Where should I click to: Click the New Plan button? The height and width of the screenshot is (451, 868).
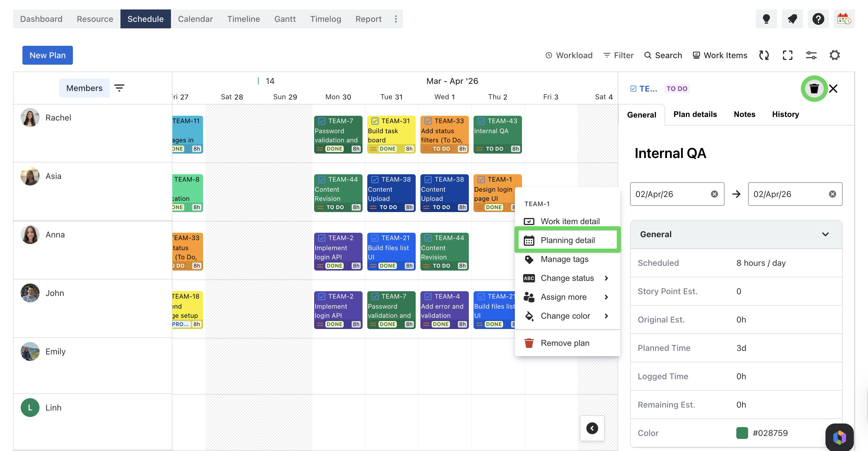point(48,55)
